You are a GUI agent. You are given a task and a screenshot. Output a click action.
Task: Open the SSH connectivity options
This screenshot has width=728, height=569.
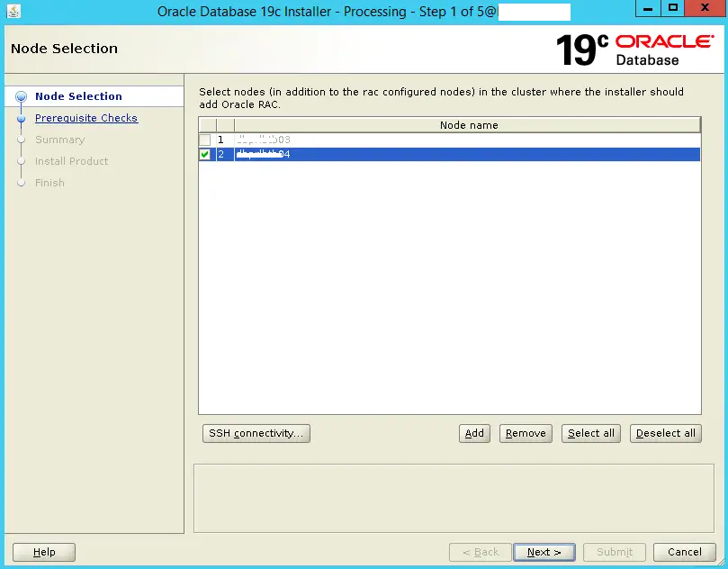click(x=256, y=433)
